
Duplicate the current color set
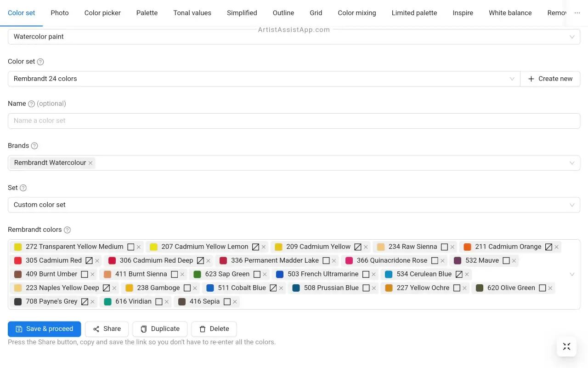[160, 329]
